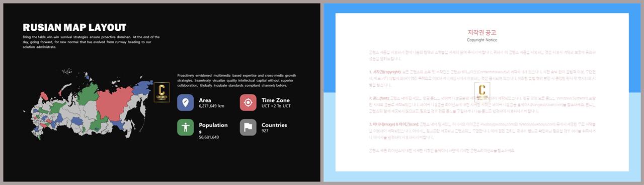The image size is (644, 185).
Task: Click the gray flag Countries icon
Action: (x=248, y=128)
